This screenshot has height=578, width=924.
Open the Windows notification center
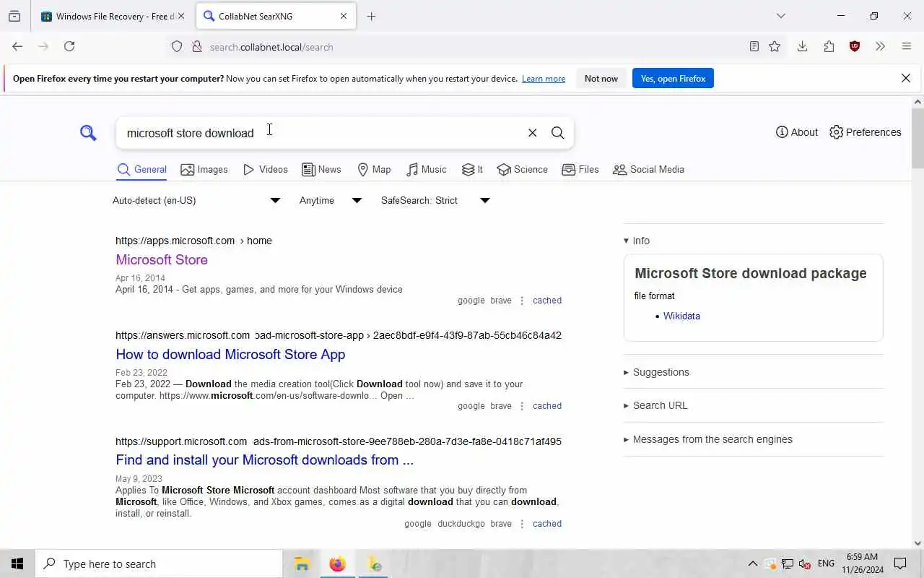[900, 564]
